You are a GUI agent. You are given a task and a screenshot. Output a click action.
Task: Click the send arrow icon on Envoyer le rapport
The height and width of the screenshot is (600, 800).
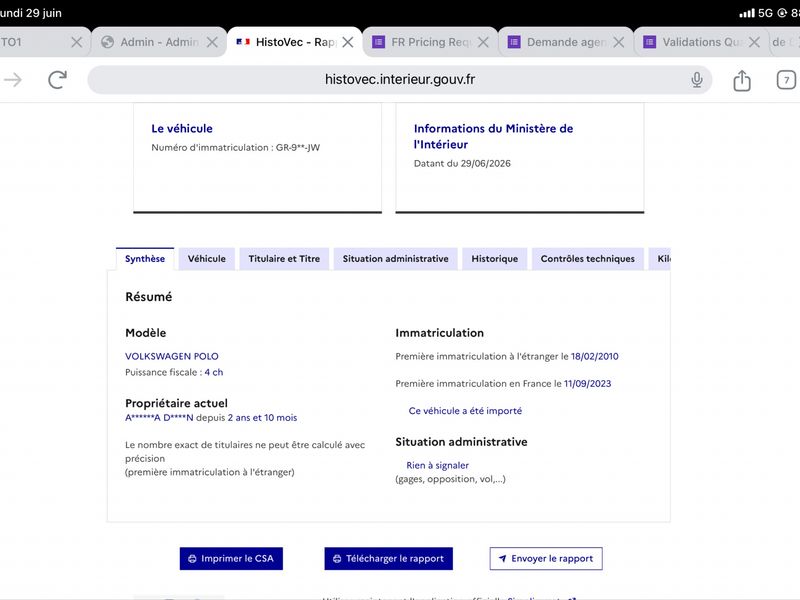coord(503,559)
